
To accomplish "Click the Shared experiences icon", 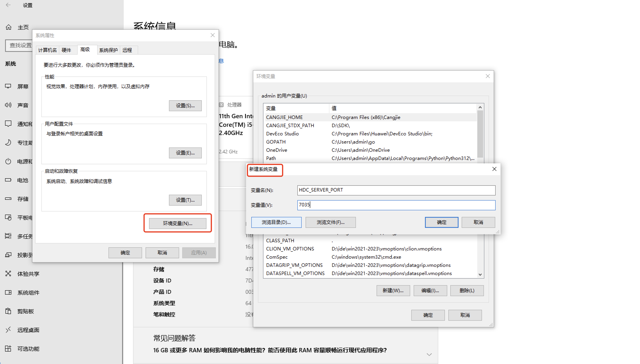I will point(8,274).
